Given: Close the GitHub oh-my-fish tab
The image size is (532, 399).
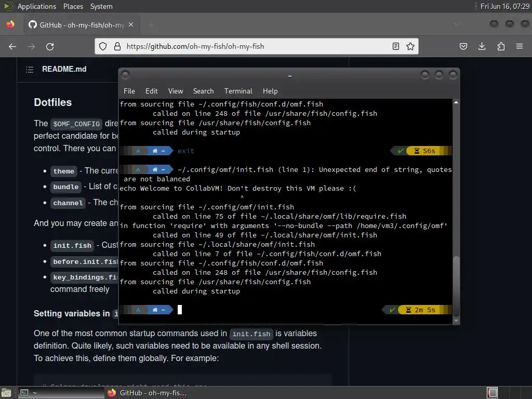Looking at the screenshot, I should [x=131, y=25].
